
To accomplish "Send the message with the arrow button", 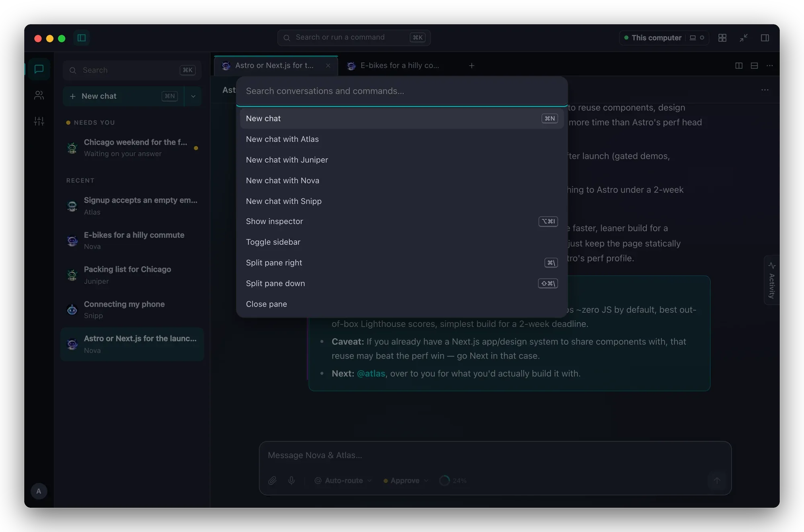I will pos(717,481).
